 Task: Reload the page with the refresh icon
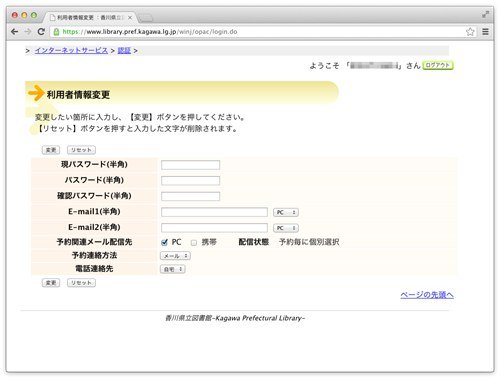pos(41,32)
